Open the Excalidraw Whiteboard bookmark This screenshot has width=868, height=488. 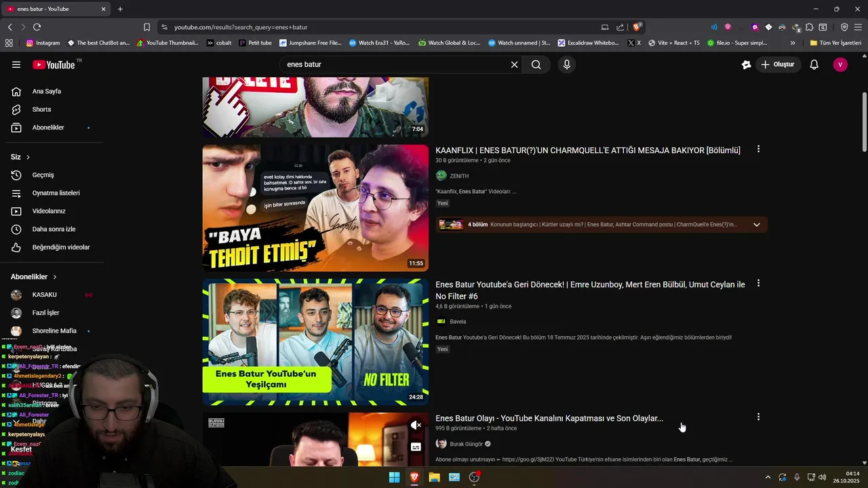click(588, 43)
